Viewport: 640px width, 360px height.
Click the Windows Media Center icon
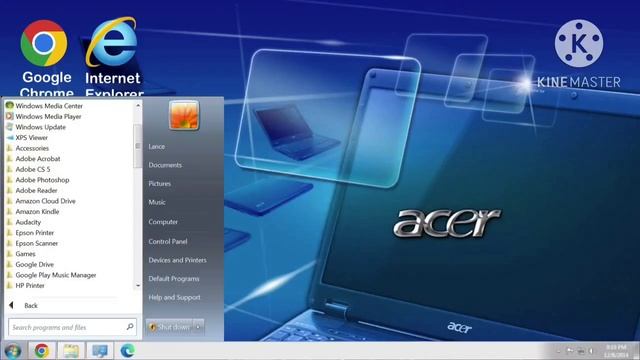[x=9, y=105]
